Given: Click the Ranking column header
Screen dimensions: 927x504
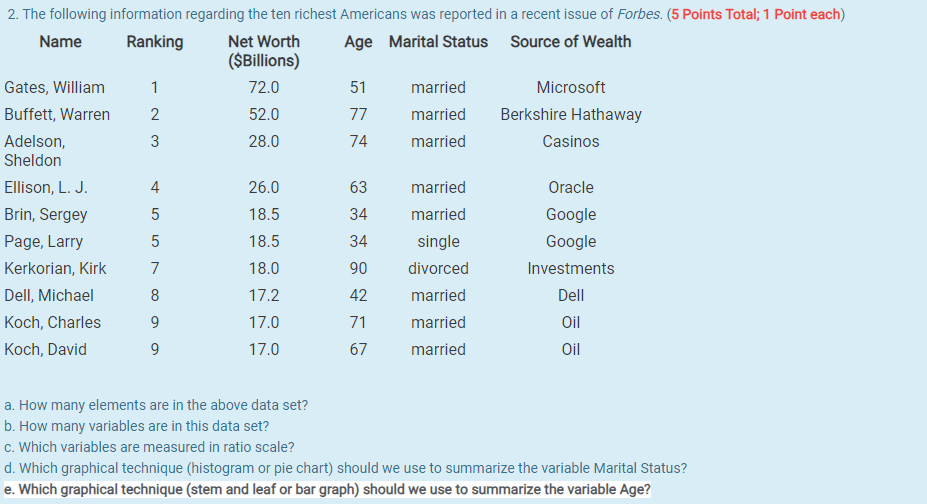Looking at the screenshot, I should click(155, 42).
